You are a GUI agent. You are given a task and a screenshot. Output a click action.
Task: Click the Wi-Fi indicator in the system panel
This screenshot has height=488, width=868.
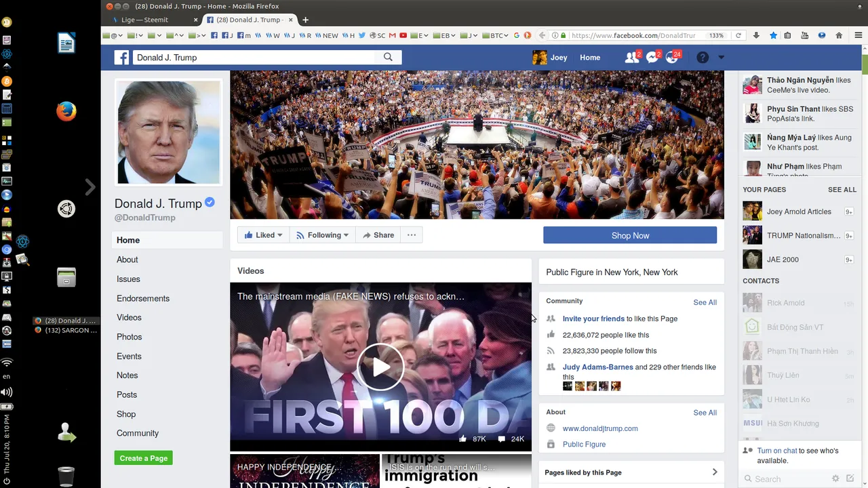pos(7,363)
